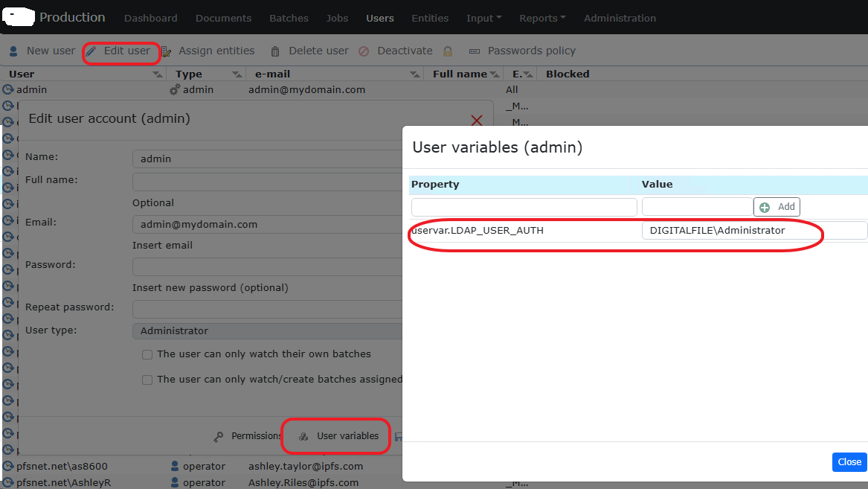868x489 pixels.
Task: Click the Assign entities icon
Action: (x=166, y=51)
